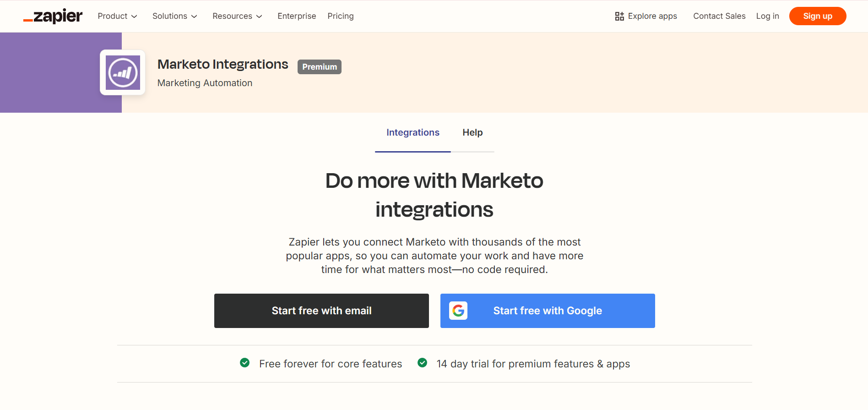
Task: Expand the Solutions menu
Action: [x=175, y=16]
